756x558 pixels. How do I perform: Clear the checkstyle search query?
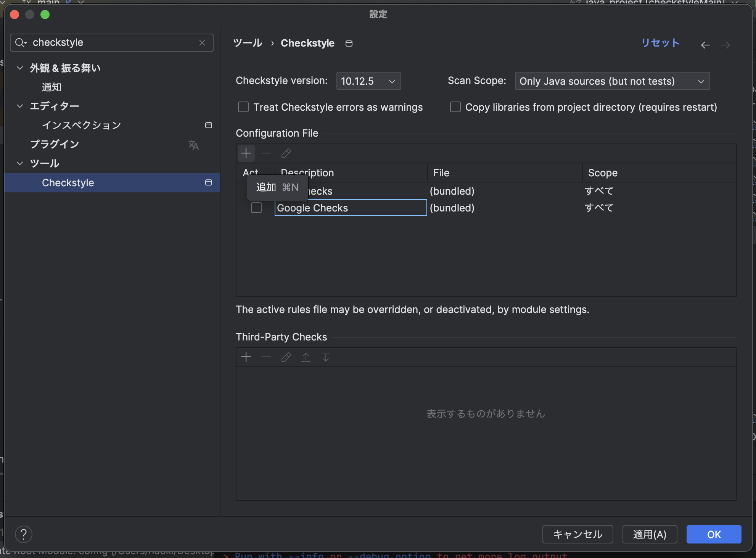pos(202,42)
